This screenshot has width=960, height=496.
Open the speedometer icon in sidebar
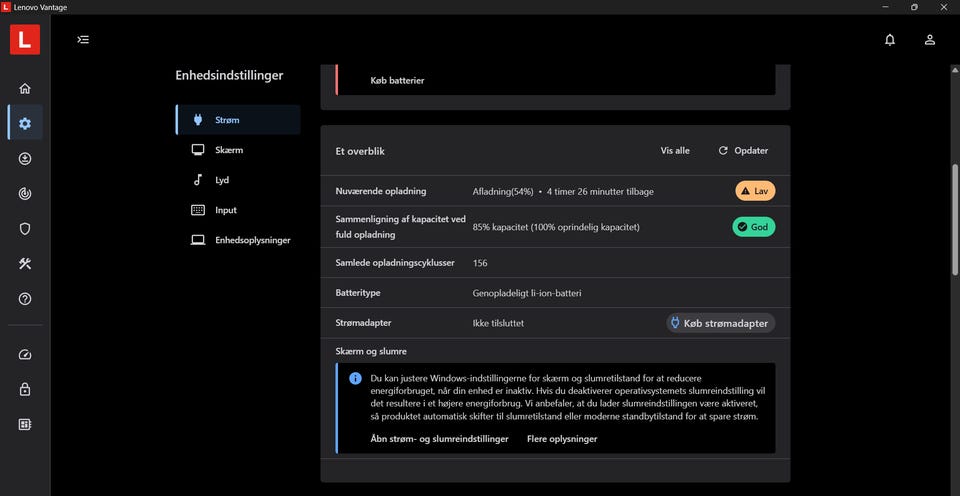point(25,355)
